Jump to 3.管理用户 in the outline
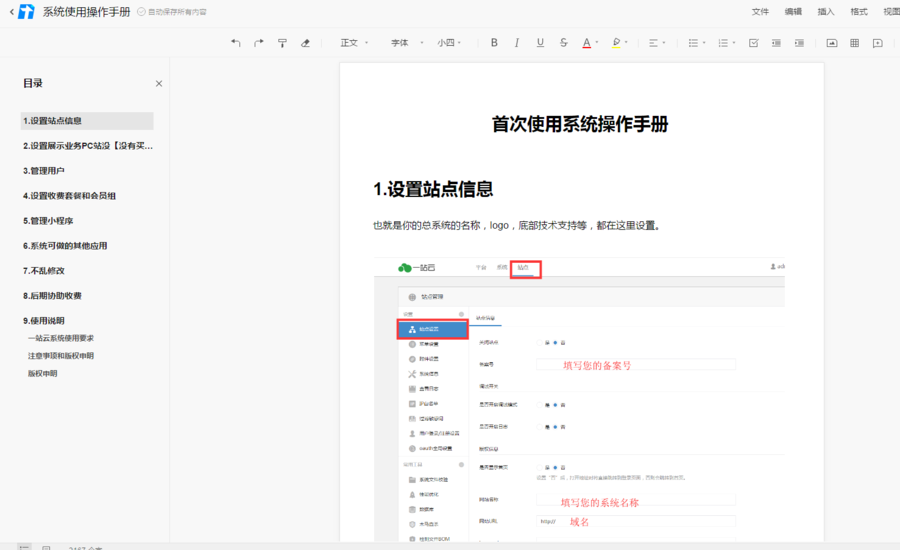 tap(44, 171)
